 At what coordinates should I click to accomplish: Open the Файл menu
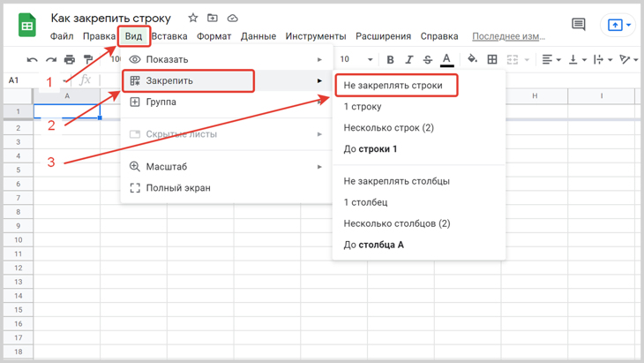point(62,36)
